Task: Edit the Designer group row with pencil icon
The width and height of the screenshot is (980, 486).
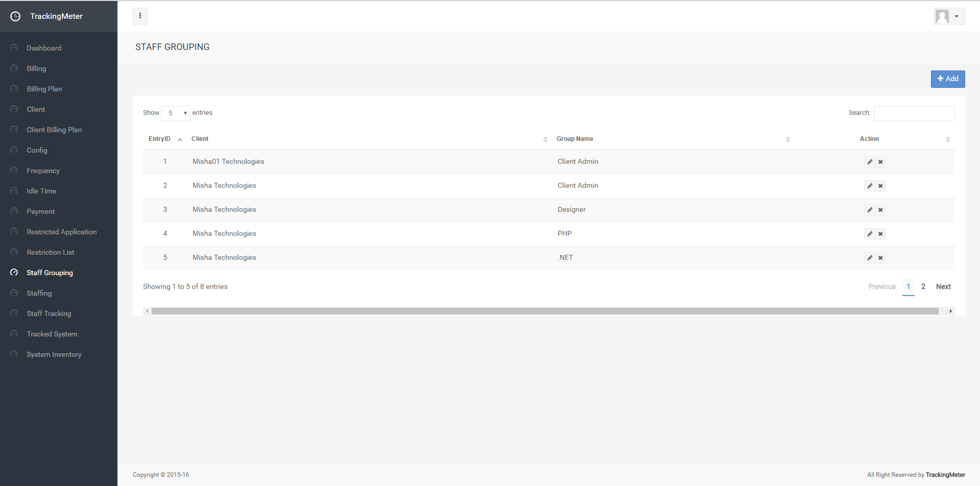Action: click(870, 210)
